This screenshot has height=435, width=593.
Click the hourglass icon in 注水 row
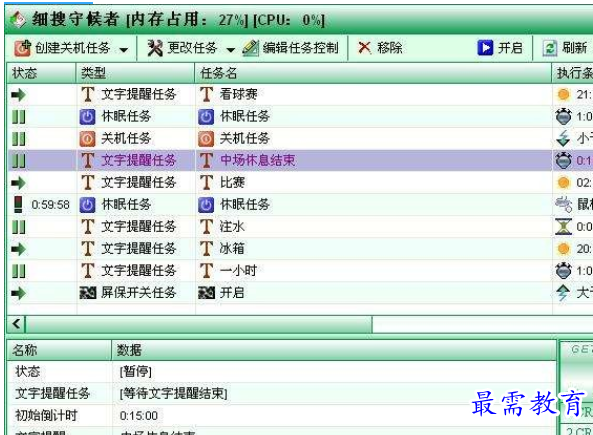point(564,227)
